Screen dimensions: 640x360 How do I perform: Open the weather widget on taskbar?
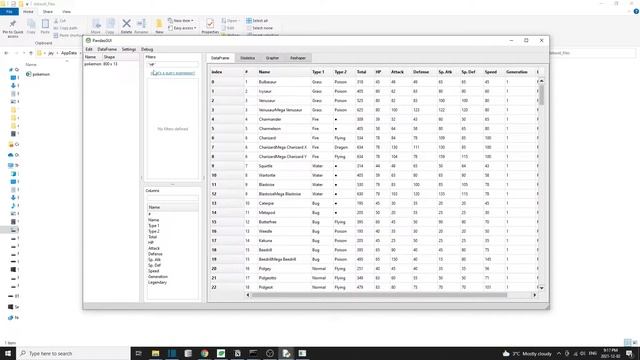pos(527,353)
